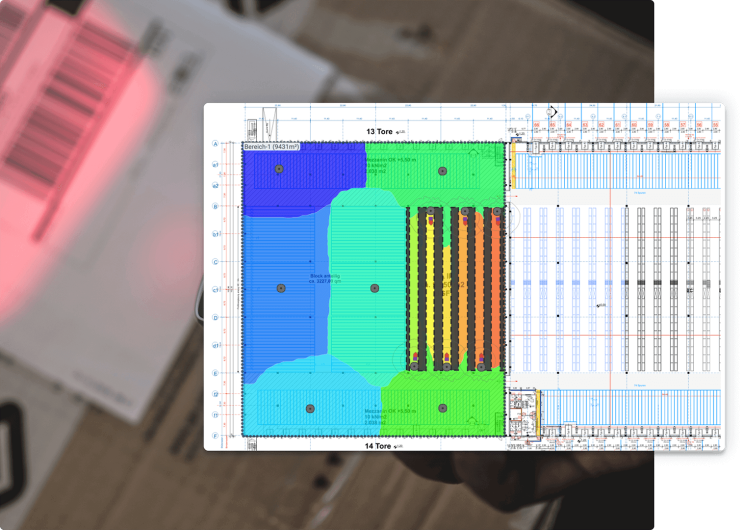Select access point in top green mezzanine zone

point(441,171)
